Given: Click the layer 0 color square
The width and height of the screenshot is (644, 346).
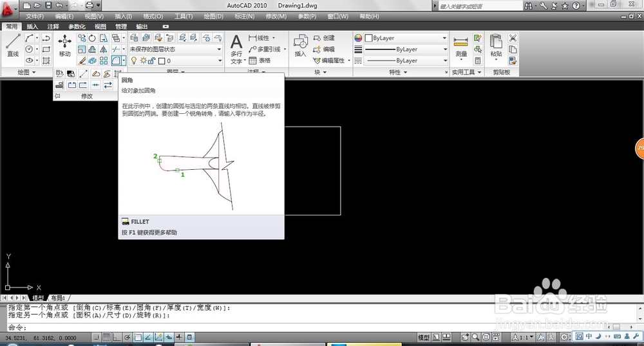Looking at the screenshot, I should pyautogui.click(x=162, y=61).
